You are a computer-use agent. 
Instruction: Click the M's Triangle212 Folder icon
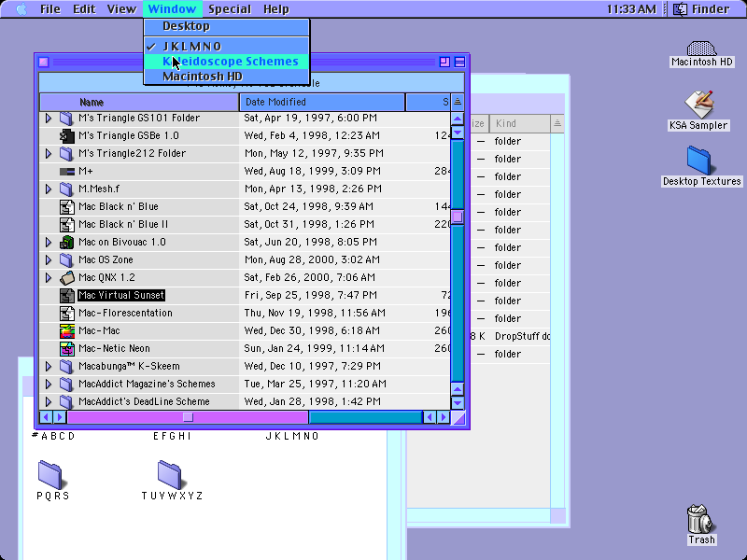[66, 153]
